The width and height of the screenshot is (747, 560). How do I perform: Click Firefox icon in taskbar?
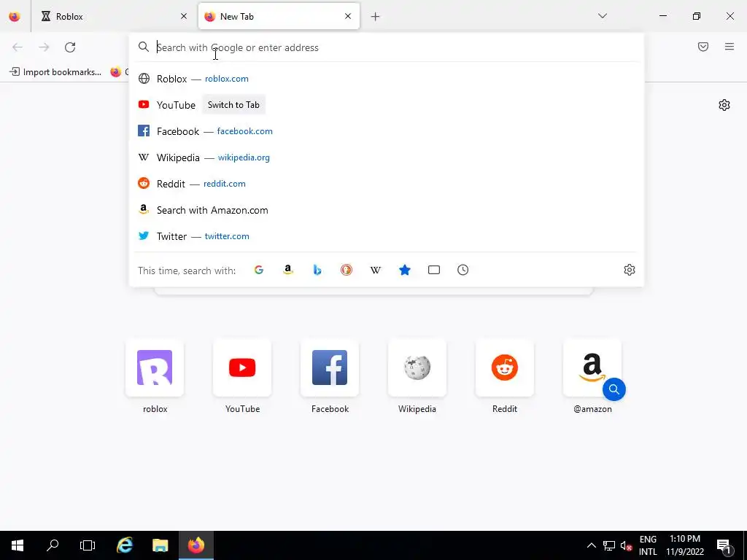pyautogui.click(x=196, y=545)
